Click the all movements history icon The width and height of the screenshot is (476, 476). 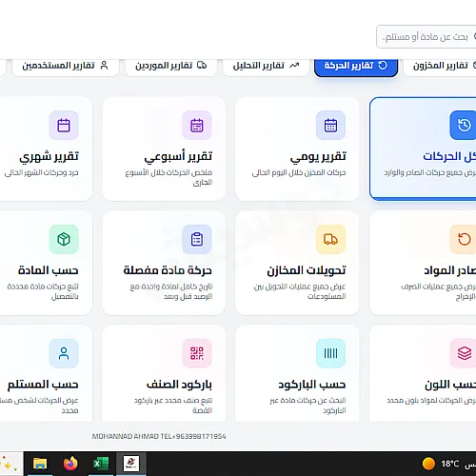pyautogui.click(x=464, y=125)
